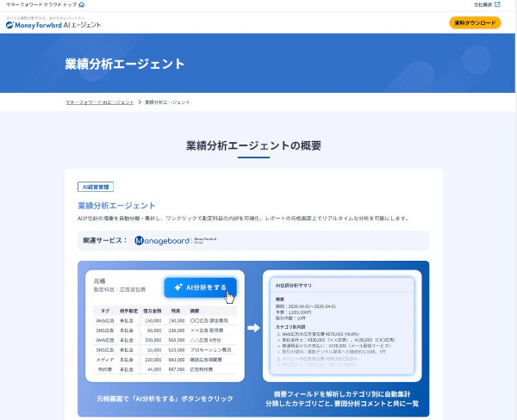
Task: Open the ledger illustration card labeled 元帳
Action: [165, 326]
